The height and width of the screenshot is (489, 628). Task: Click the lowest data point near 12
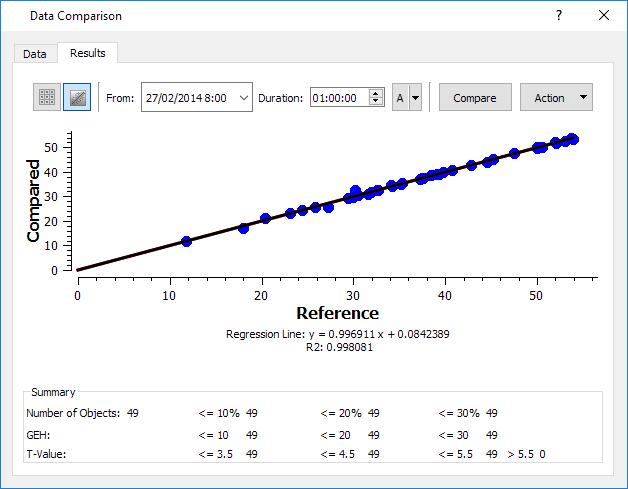(186, 241)
